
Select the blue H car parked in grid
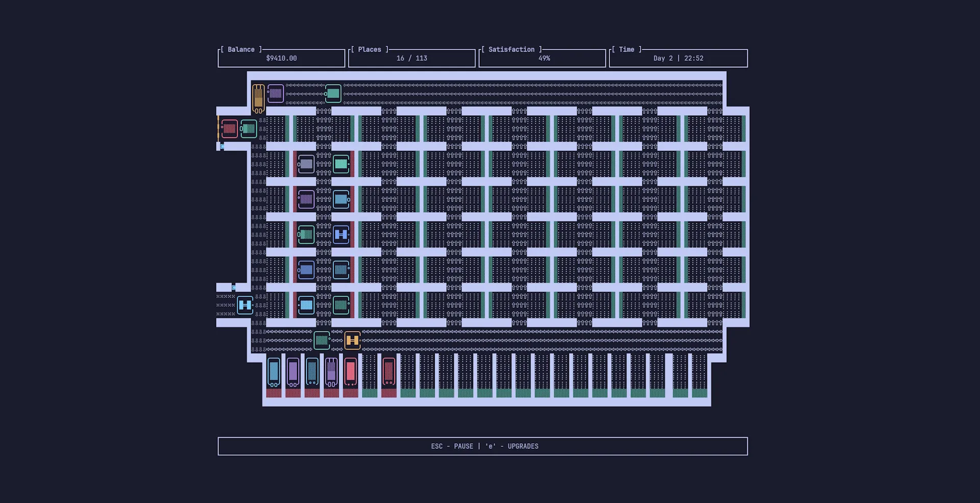[x=341, y=235]
